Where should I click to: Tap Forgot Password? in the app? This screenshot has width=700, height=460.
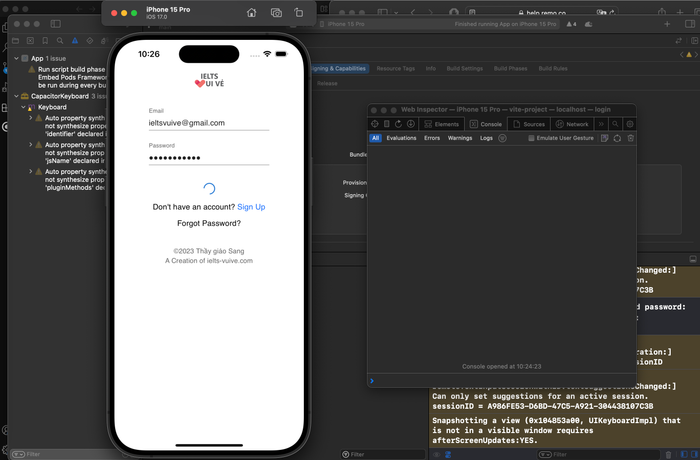pyautogui.click(x=209, y=223)
